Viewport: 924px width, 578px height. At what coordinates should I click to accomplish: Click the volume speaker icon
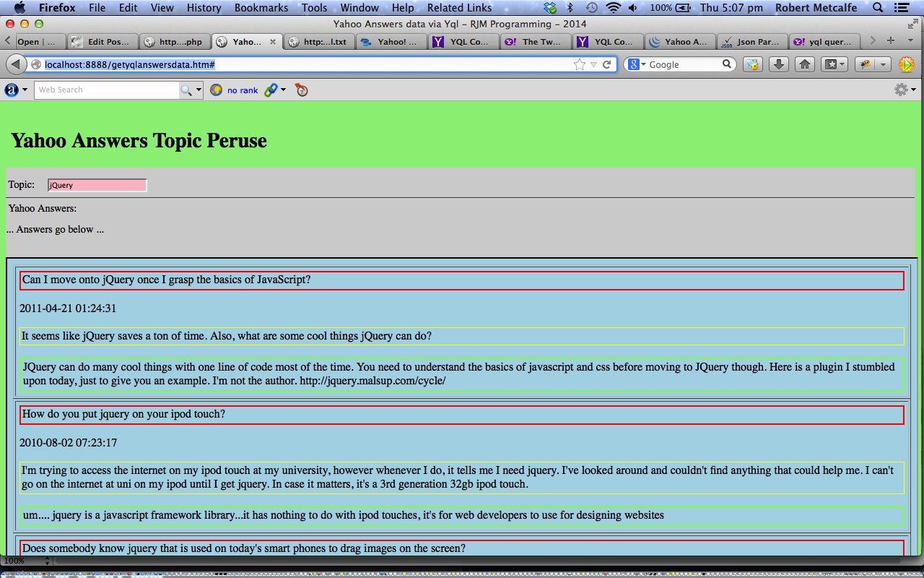coord(633,8)
